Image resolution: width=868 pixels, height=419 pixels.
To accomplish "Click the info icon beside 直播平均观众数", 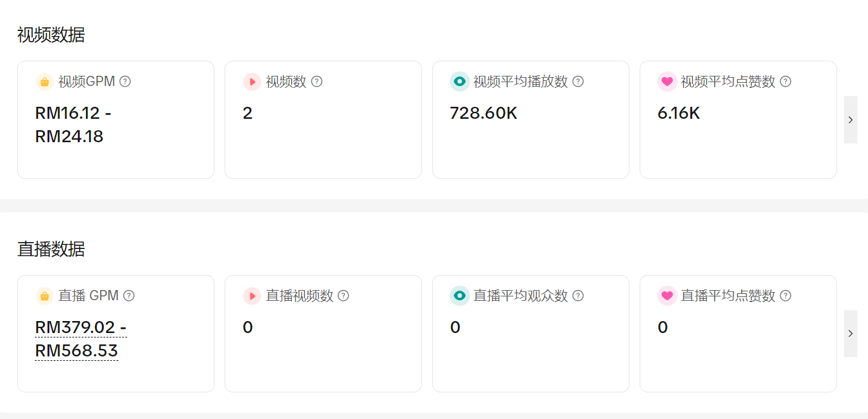I will tap(578, 296).
